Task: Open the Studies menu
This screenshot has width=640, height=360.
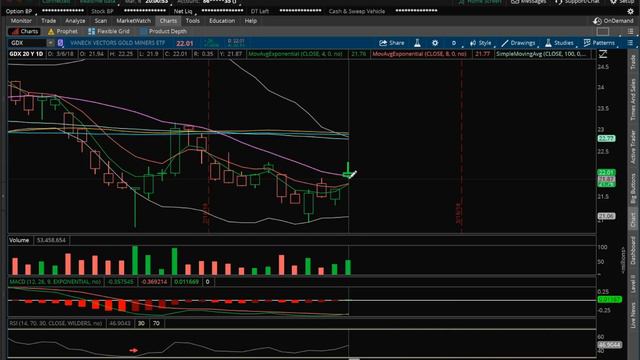Action: pyautogui.click(x=559, y=43)
